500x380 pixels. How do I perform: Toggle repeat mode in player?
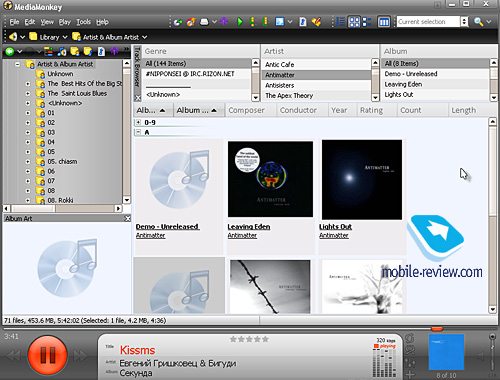coord(410,338)
